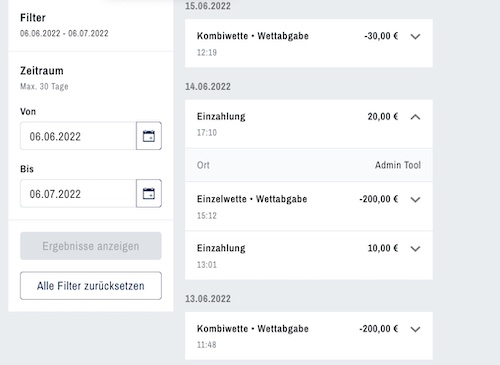Click Einzelwette • Wettabgabe title
This screenshot has height=365, width=500.
252,199
